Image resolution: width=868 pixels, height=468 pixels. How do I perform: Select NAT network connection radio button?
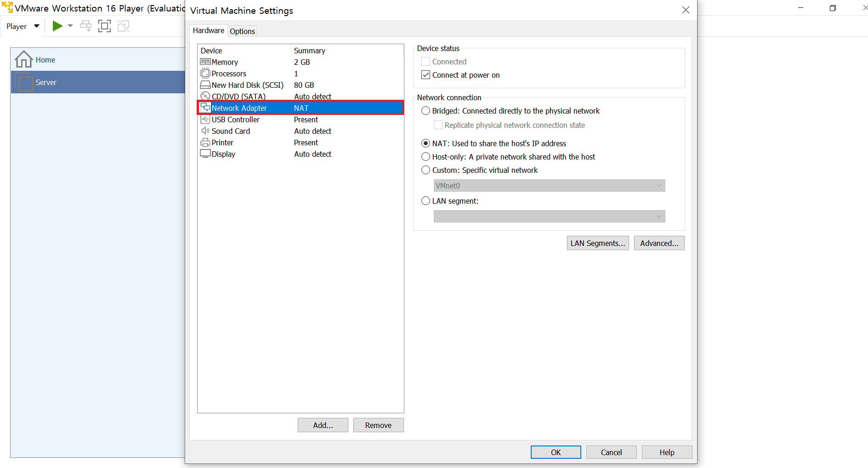pyautogui.click(x=426, y=143)
